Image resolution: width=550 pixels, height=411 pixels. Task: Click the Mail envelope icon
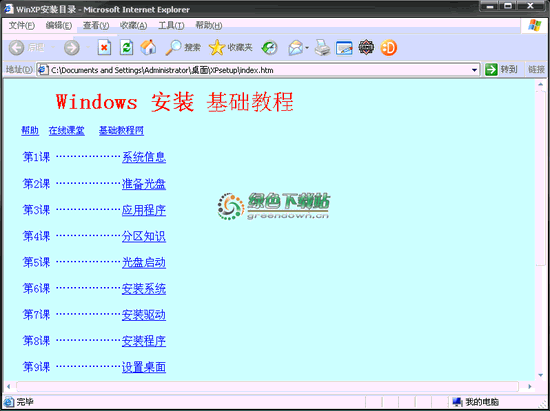pos(296,48)
